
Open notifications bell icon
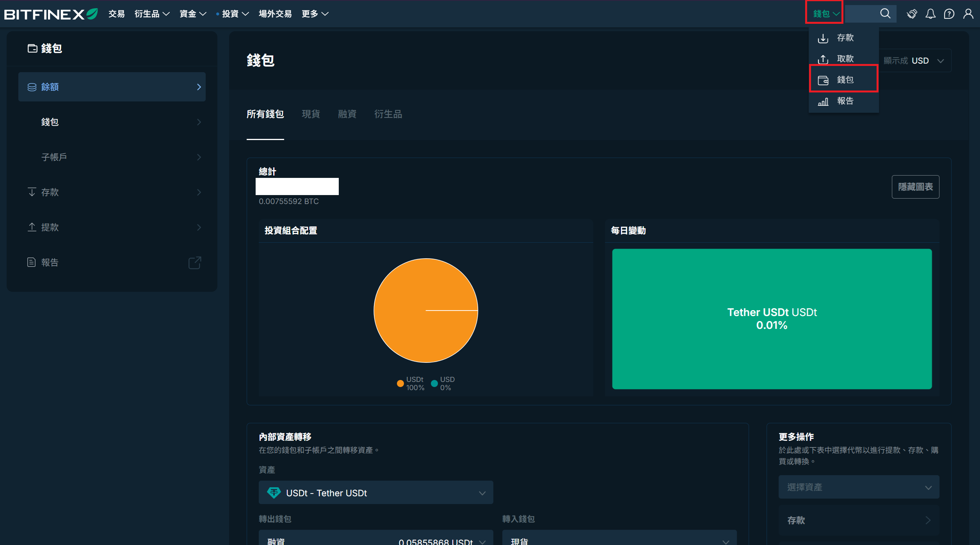point(930,14)
